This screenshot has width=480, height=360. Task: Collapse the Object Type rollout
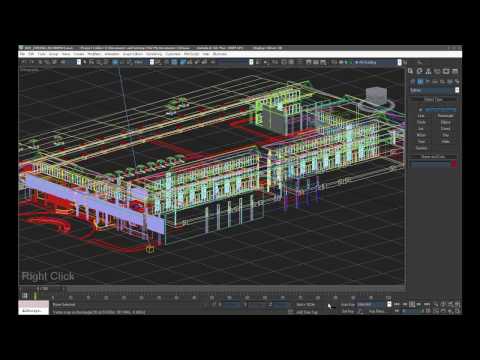(433, 100)
